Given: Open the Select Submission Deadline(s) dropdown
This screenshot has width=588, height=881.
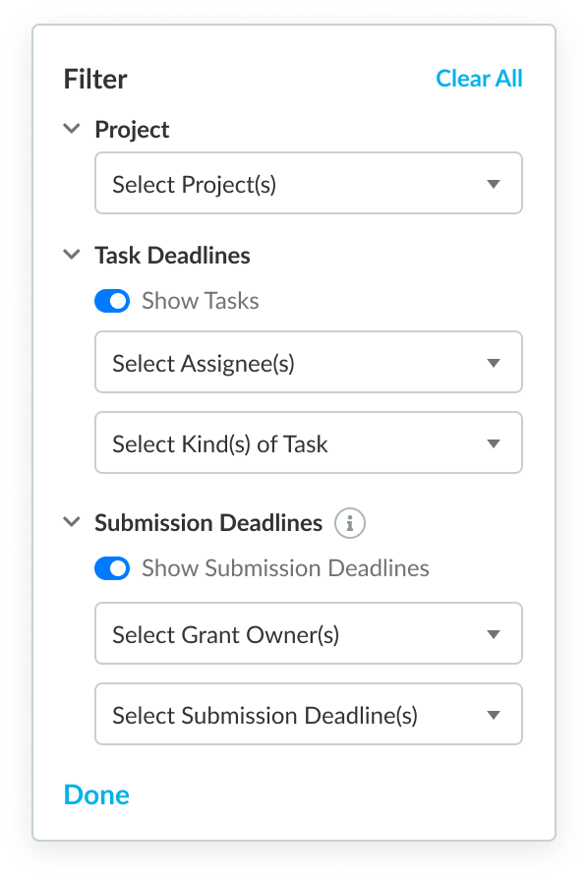Looking at the screenshot, I should point(309,714).
